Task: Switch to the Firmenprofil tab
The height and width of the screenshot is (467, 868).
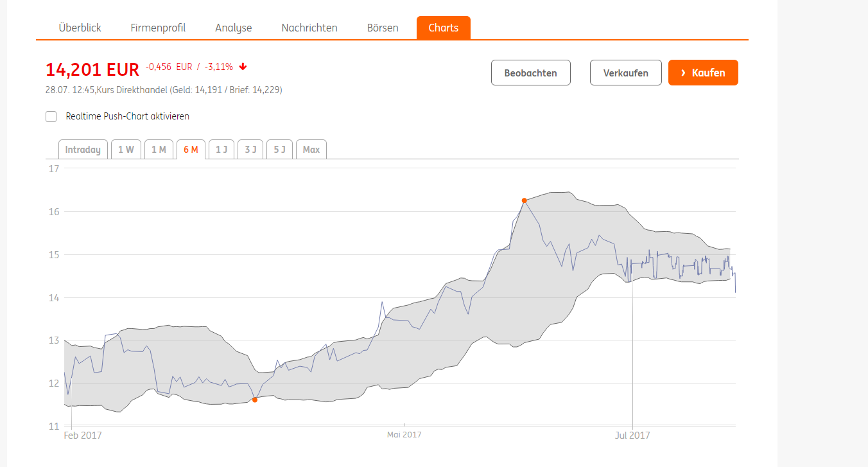Action: tap(158, 28)
